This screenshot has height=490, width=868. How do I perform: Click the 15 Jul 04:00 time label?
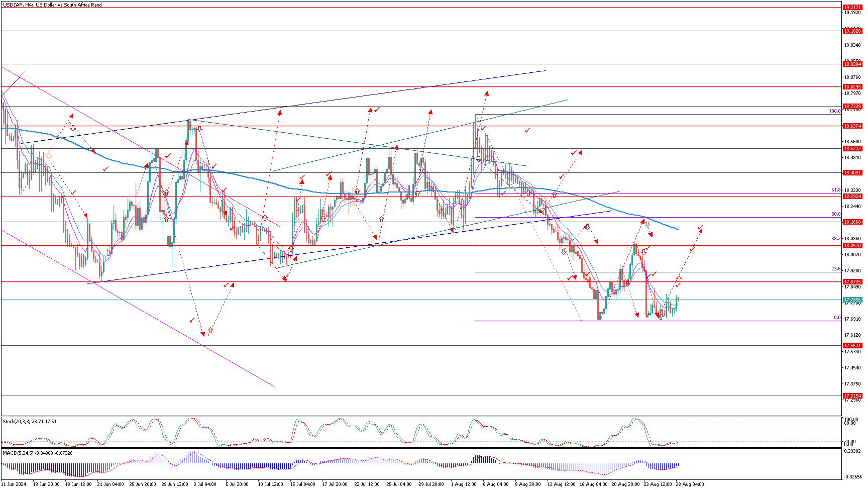303,484
